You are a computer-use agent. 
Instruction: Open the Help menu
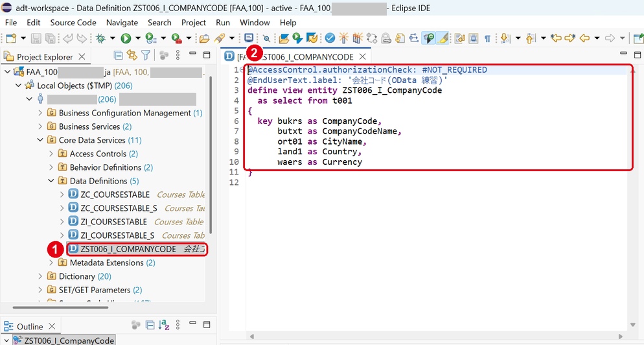pos(288,23)
